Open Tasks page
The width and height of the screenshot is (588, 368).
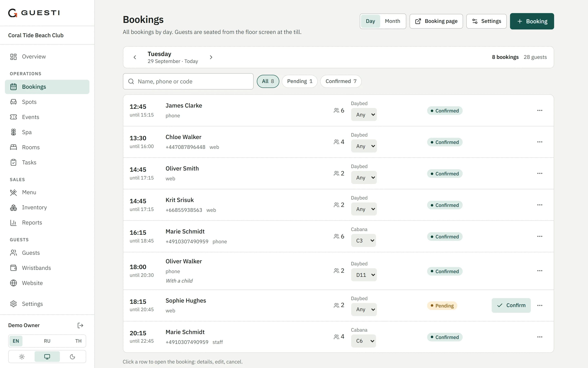(x=47, y=162)
